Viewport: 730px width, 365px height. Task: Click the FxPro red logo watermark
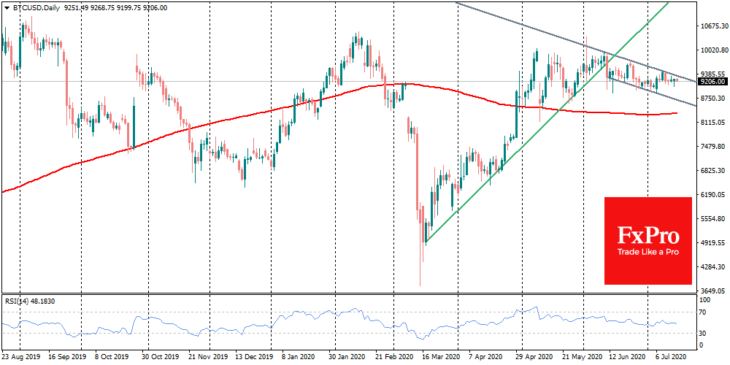pyautogui.click(x=648, y=241)
